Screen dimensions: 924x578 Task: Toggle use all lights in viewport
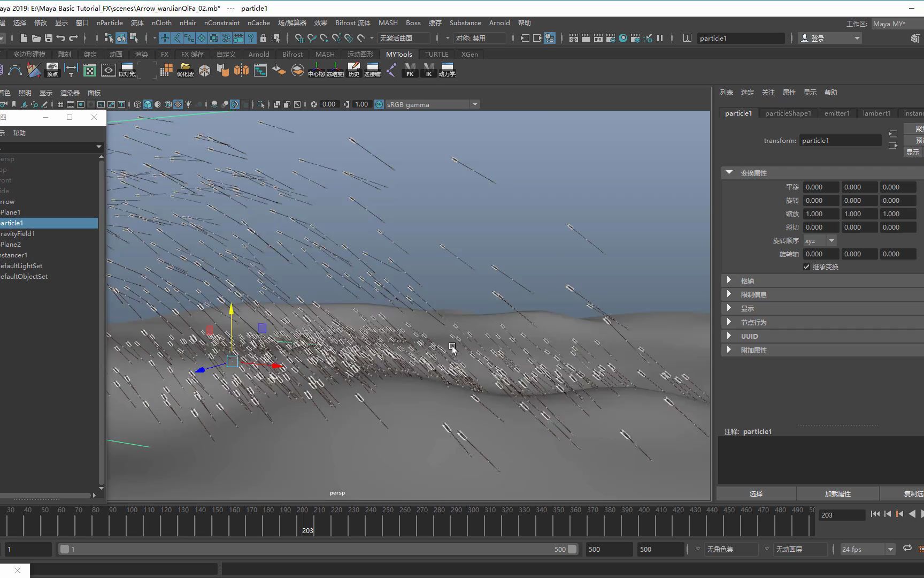coord(188,104)
